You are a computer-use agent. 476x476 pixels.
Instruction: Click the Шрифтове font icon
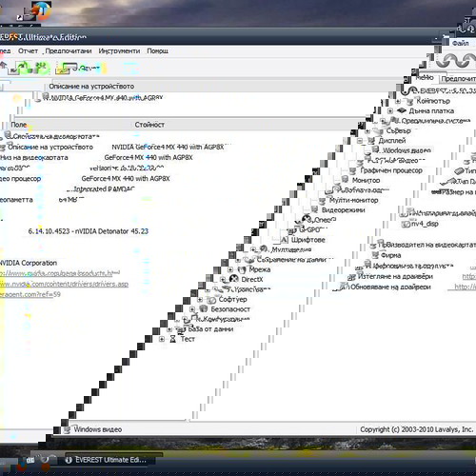point(284,240)
